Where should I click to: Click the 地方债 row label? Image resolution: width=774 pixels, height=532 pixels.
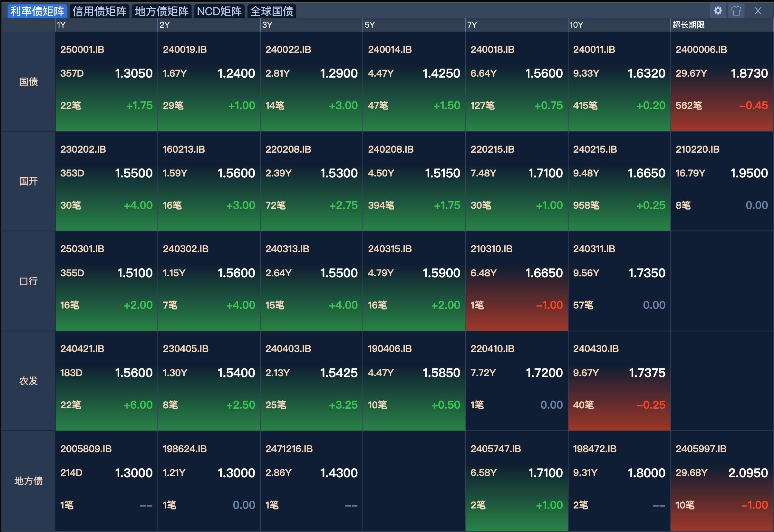click(x=28, y=481)
